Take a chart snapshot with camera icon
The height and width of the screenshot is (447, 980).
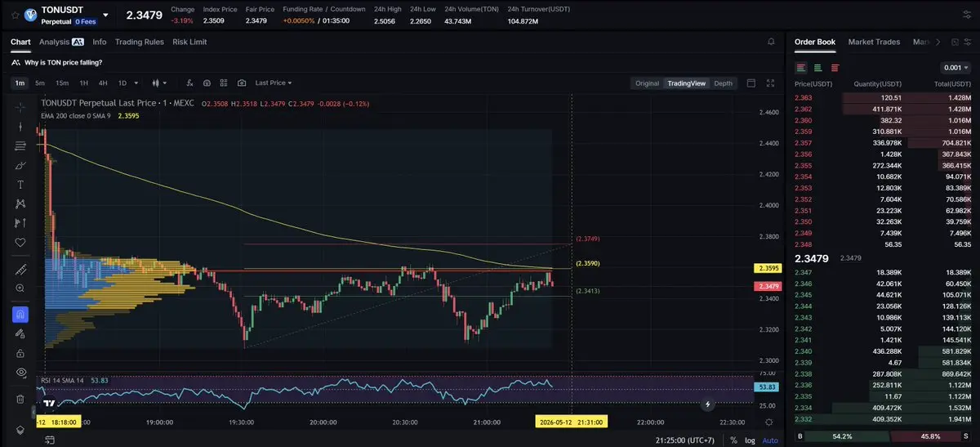(x=242, y=83)
